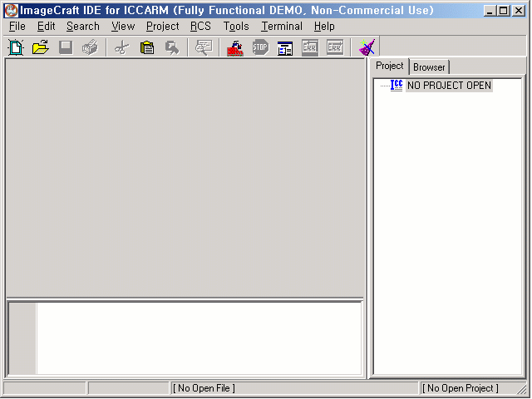Click the STOP build icon
This screenshot has height=399, width=532.
tap(260, 47)
